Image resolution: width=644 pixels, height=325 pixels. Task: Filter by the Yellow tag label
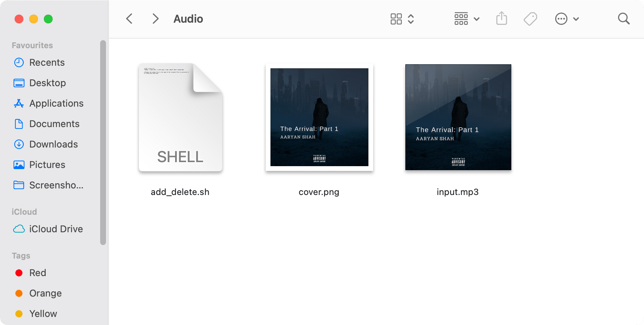43,314
